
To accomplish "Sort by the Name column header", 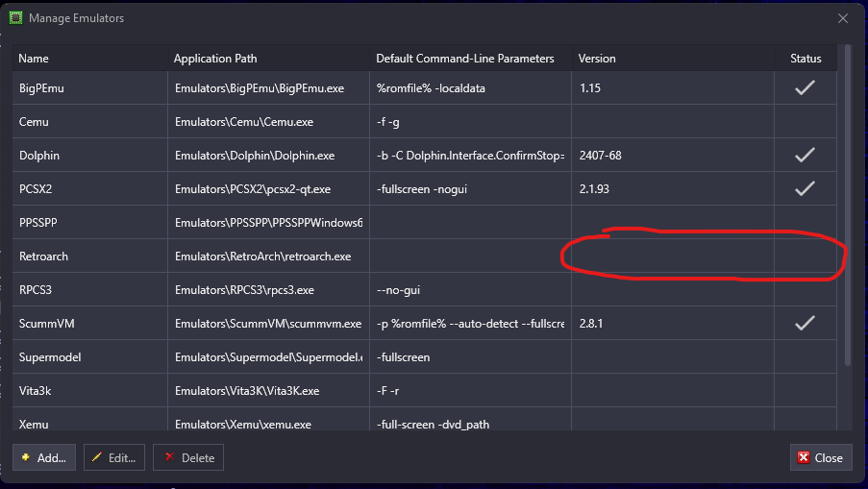I will coord(90,58).
